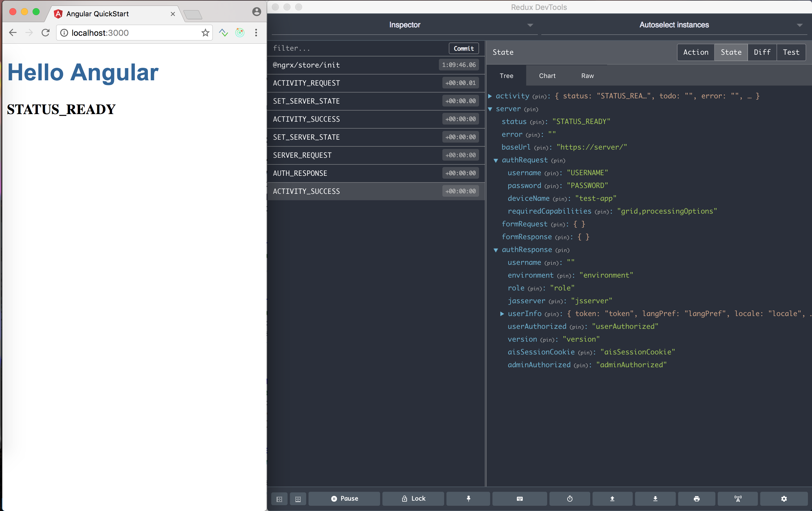
Task: Open DevTools settings gear
Action: tap(784, 498)
